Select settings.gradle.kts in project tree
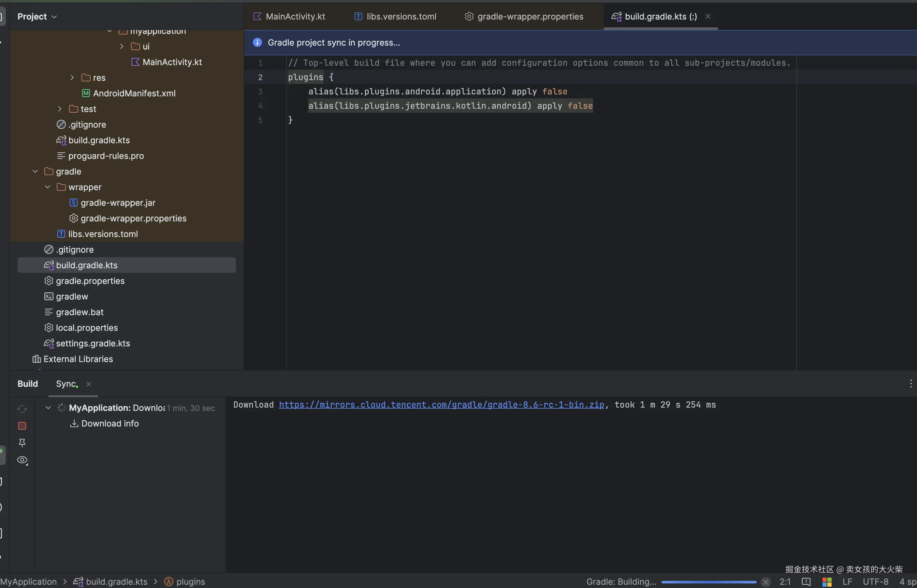Viewport: 917px width, 588px height. [x=93, y=343]
